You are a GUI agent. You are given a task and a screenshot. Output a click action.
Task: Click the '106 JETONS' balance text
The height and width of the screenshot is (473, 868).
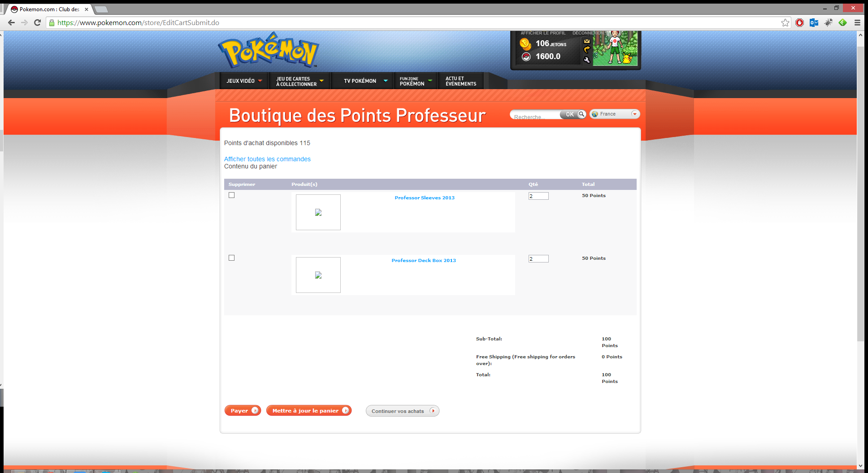point(551,43)
